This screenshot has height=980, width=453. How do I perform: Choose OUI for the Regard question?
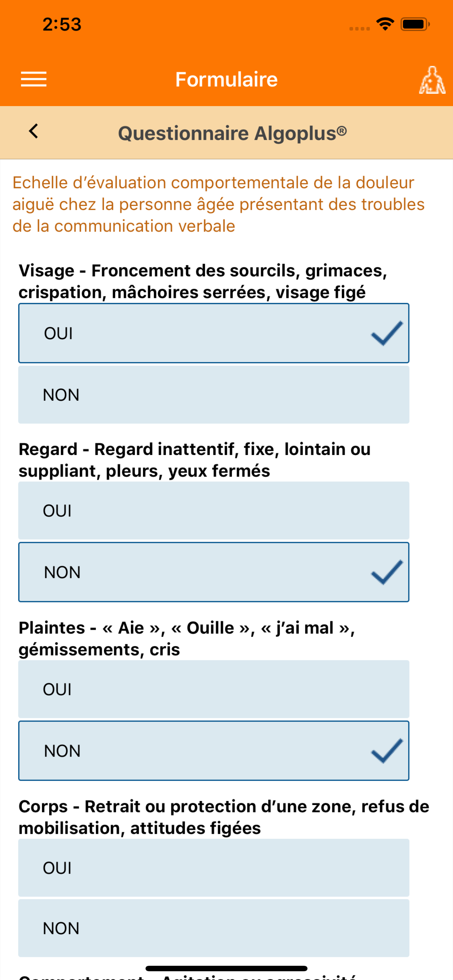click(x=214, y=510)
